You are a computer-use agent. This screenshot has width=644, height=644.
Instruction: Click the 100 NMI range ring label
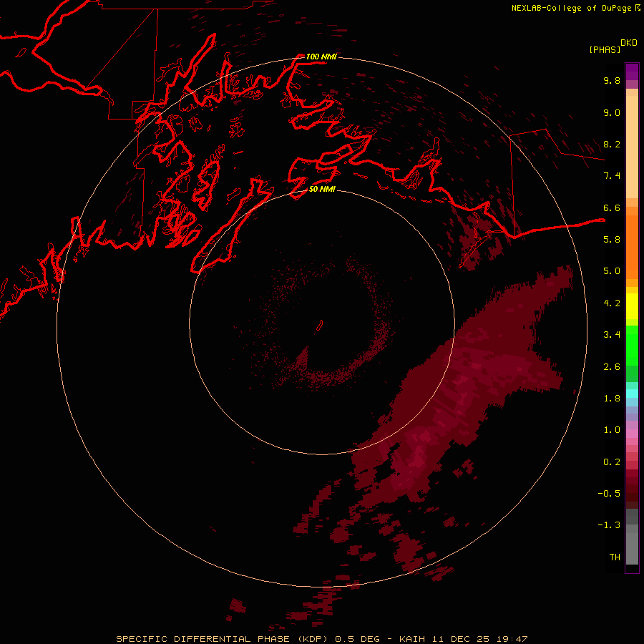coord(321,57)
